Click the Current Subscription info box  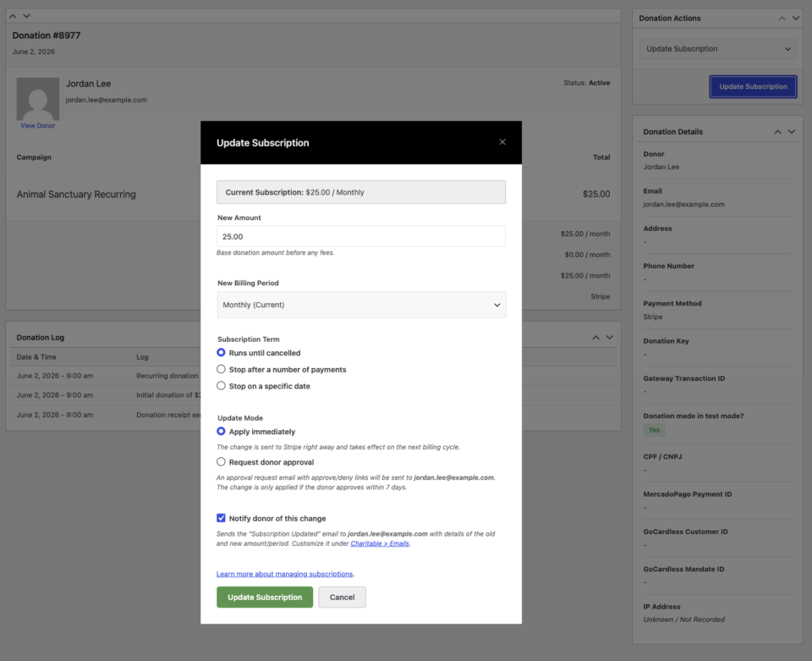click(361, 192)
